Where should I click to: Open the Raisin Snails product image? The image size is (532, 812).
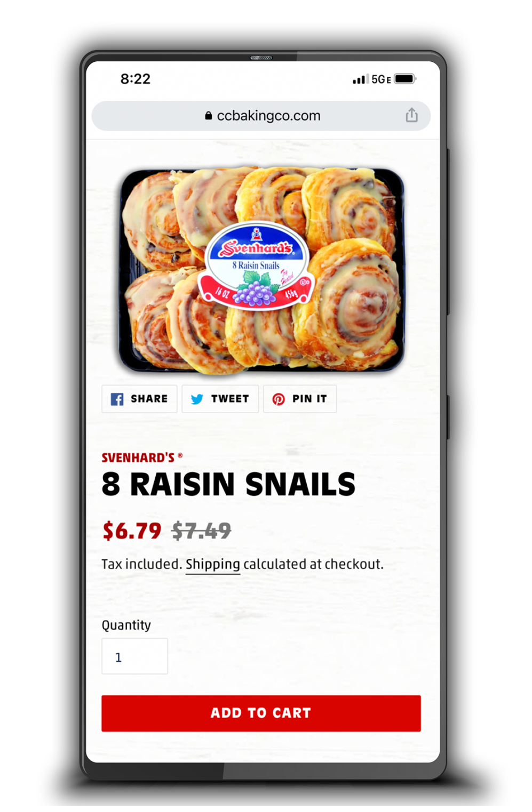(x=261, y=269)
